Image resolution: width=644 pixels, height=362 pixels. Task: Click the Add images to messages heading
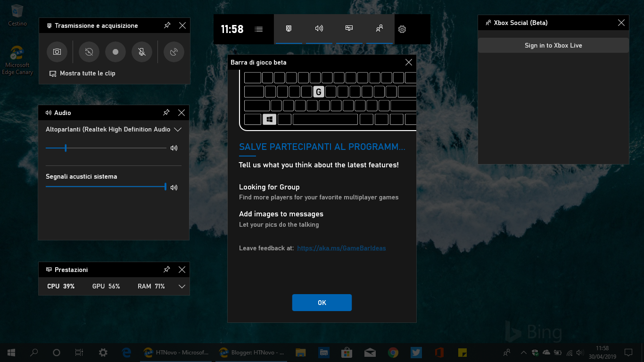(281, 214)
